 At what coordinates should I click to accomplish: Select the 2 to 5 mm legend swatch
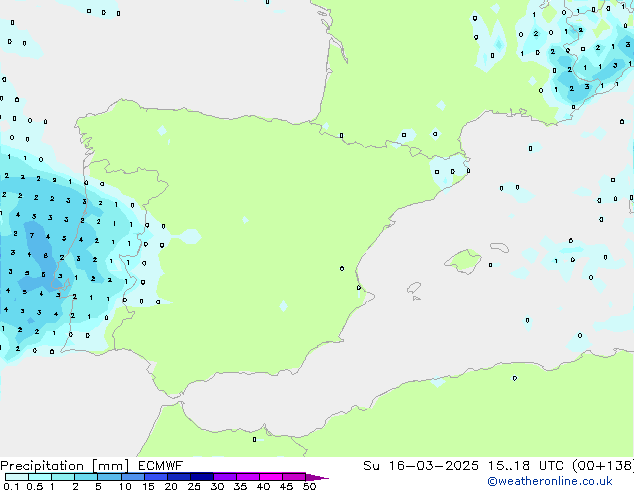tap(86, 477)
